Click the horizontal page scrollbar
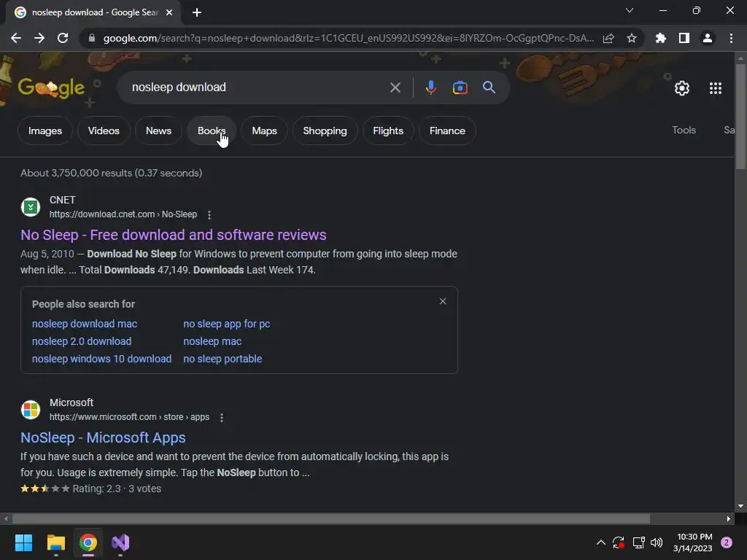 click(330, 518)
